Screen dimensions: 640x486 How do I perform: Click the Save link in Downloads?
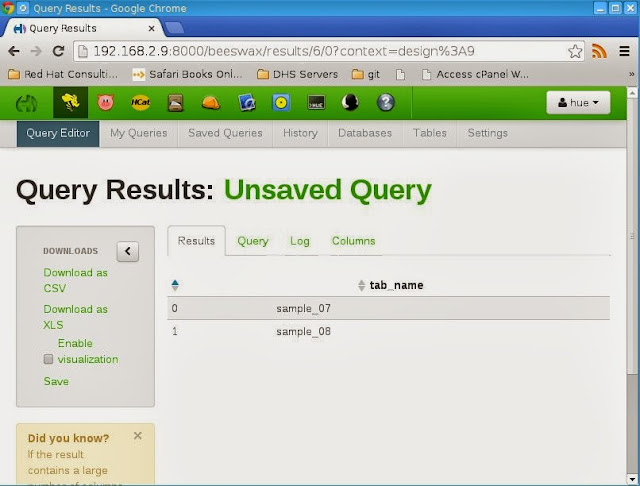click(56, 382)
